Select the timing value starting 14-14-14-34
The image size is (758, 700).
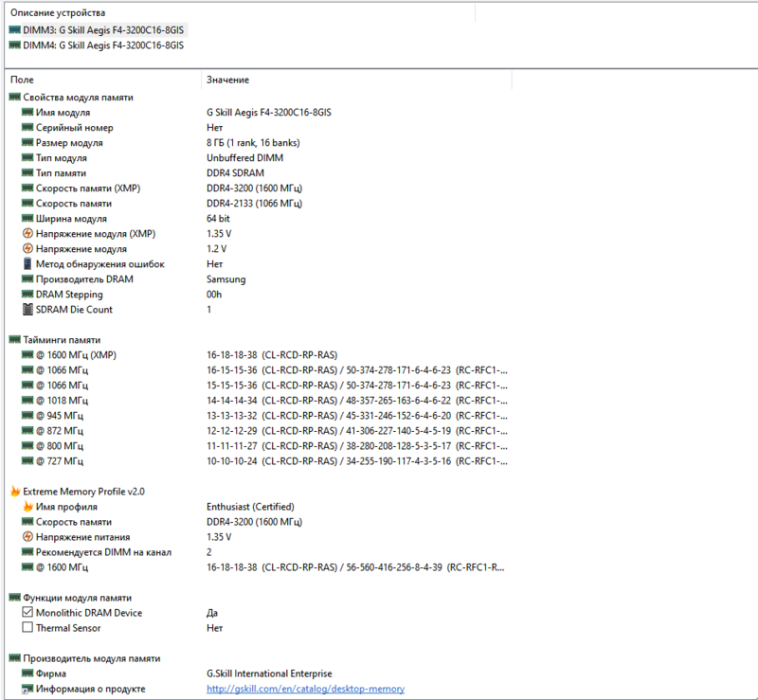357,401
